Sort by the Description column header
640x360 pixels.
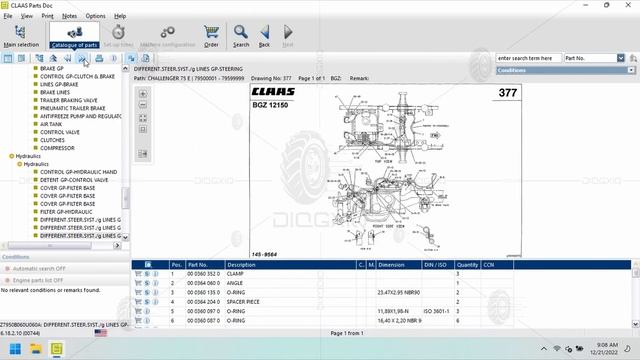click(291, 265)
